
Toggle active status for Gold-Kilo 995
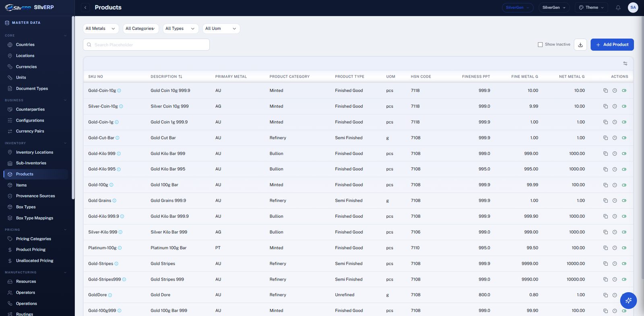[624, 169]
